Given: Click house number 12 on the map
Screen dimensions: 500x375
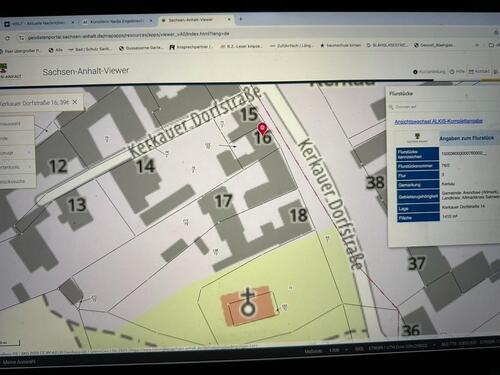Looking at the screenshot, I should [58, 166].
